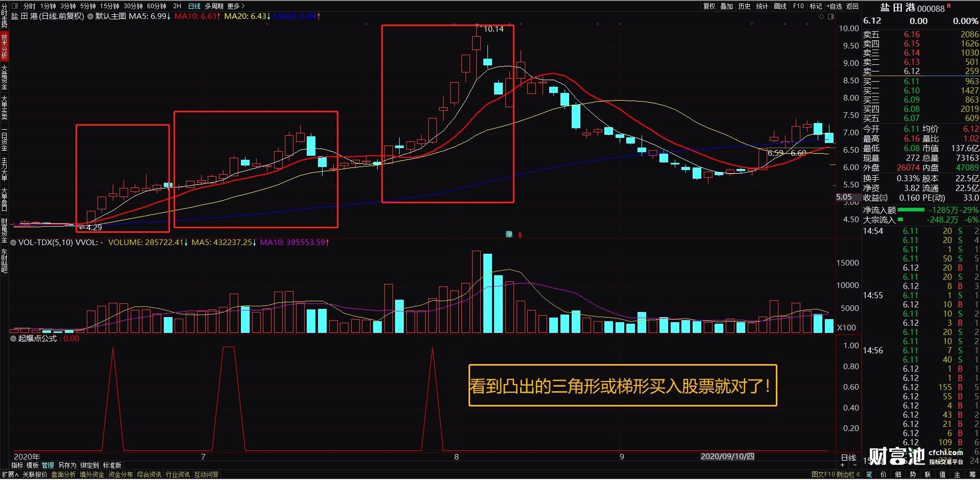Image resolution: width=980 pixels, height=480 pixels.
Task: Open the 联 linkage icon at bottom right
Action: pyautogui.click(x=928, y=474)
